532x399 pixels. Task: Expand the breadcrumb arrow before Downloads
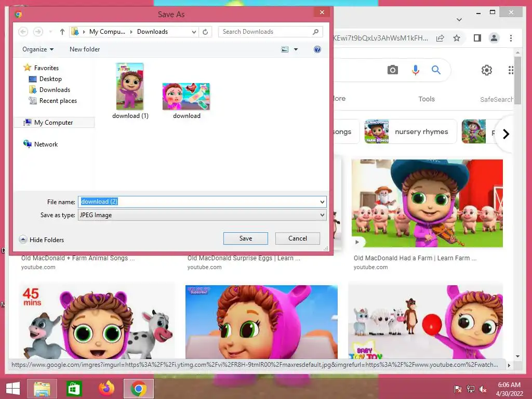point(131,32)
